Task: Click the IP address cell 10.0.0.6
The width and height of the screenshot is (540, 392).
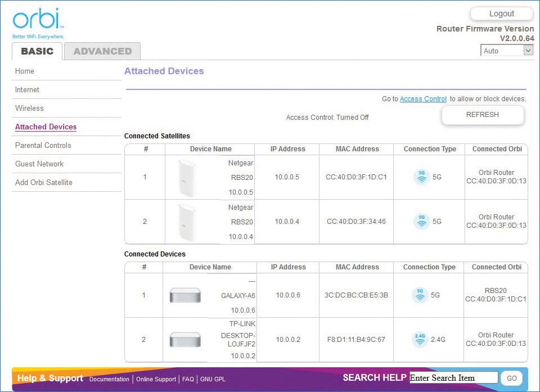Action: pos(288,295)
